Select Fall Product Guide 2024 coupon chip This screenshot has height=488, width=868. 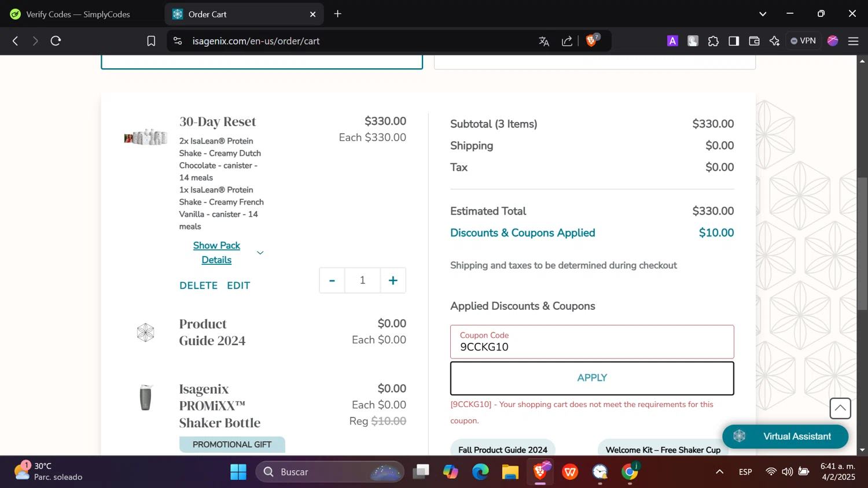[x=503, y=449]
